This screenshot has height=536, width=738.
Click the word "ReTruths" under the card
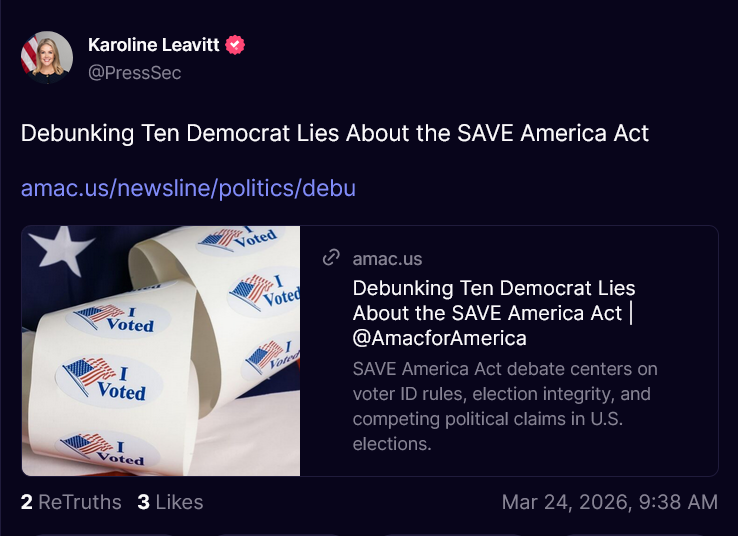(80, 502)
